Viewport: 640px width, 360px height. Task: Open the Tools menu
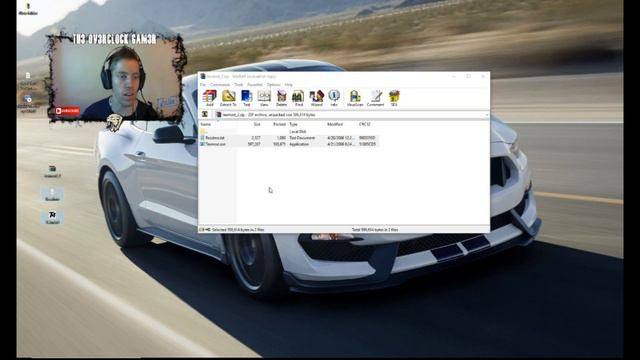coord(238,84)
